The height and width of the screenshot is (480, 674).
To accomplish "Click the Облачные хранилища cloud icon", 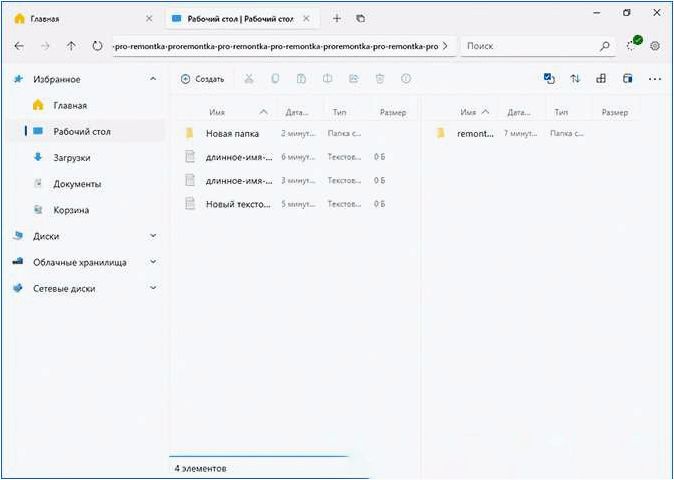I will coord(18,261).
